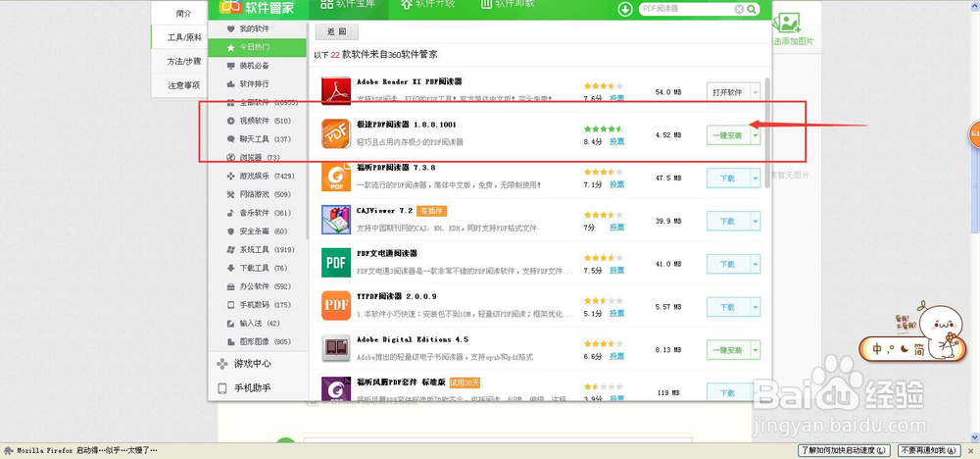The image size is (980, 459).
Task: Open 下载工具 (76) category
Action: [x=256, y=268]
